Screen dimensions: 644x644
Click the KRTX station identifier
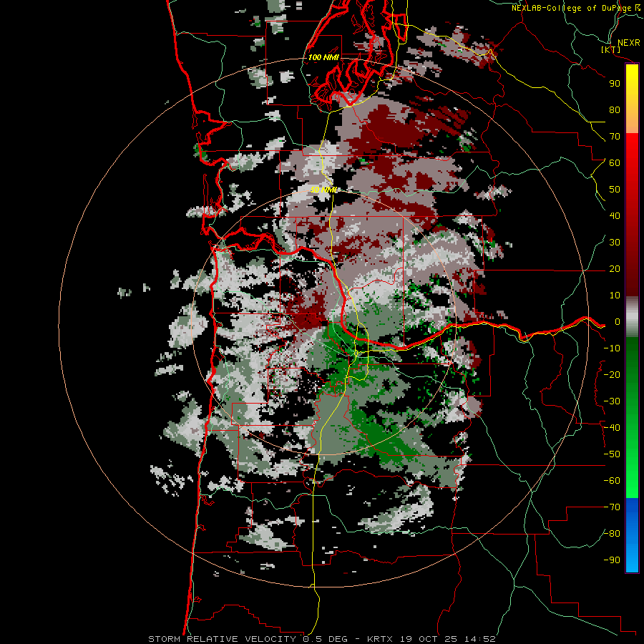click(x=380, y=639)
